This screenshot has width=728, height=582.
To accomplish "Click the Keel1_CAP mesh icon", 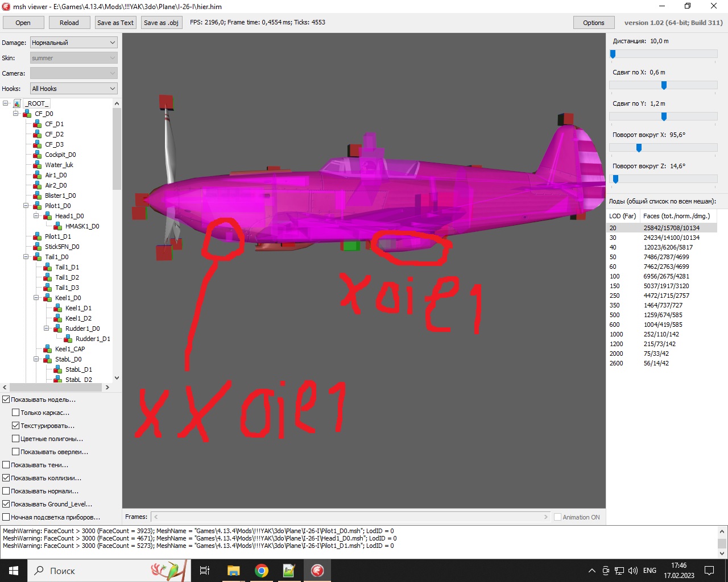I will (x=48, y=349).
